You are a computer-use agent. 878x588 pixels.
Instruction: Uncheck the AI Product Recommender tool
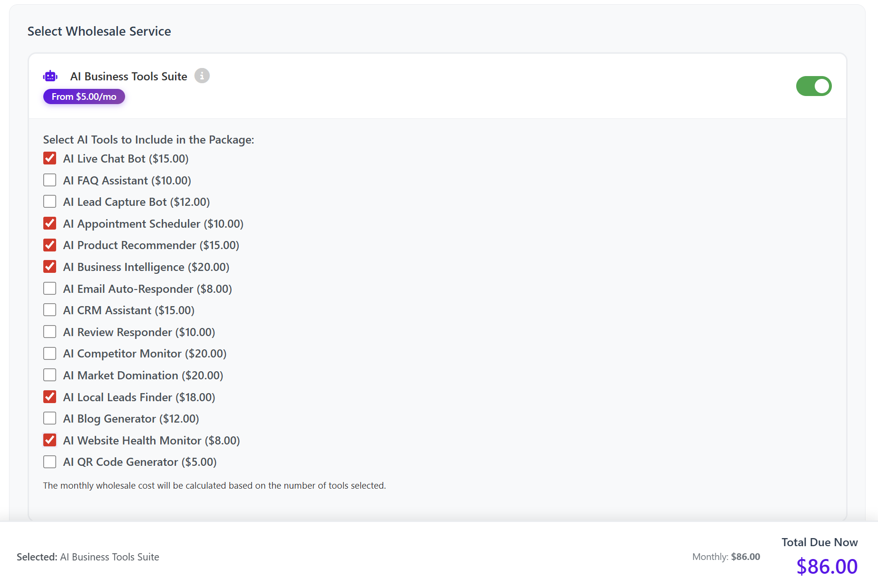pyautogui.click(x=50, y=245)
